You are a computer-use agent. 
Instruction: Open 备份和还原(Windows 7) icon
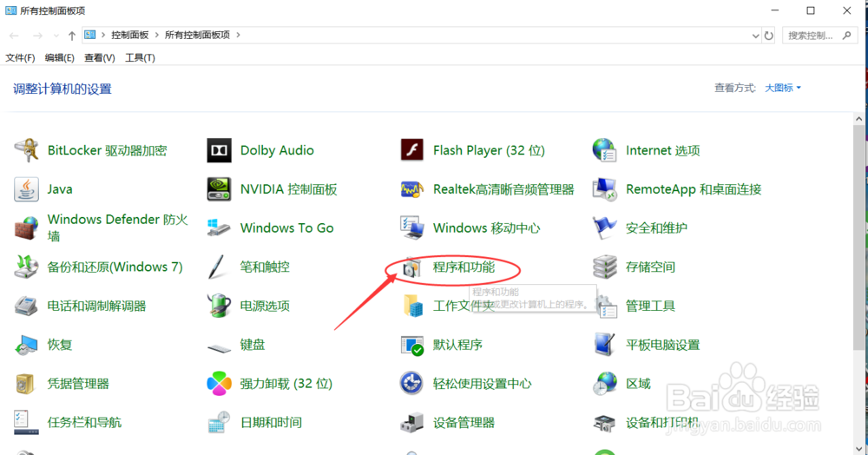click(x=26, y=267)
